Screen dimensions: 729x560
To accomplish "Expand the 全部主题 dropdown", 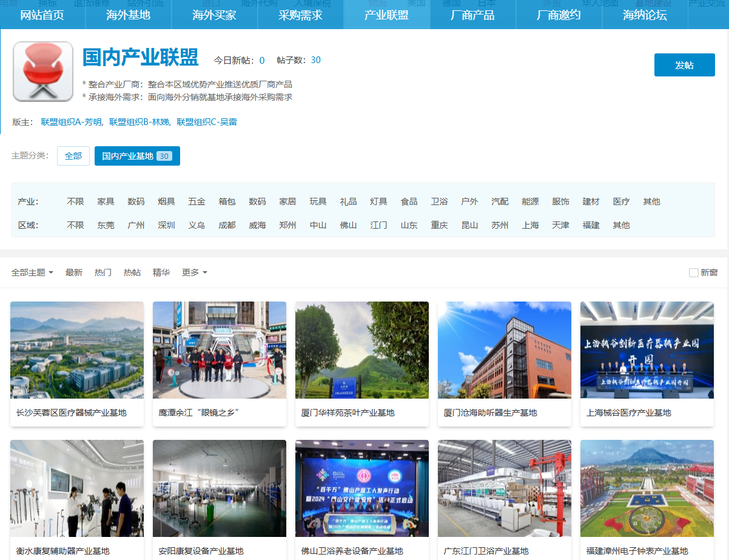I will tap(32, 273).
